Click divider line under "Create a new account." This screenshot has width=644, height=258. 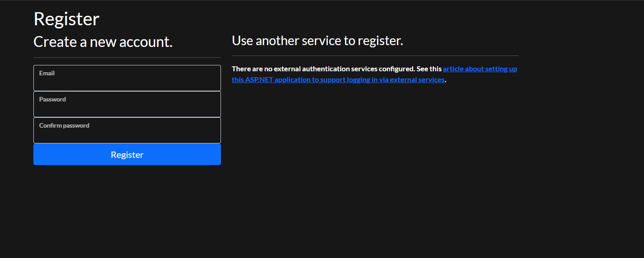click(x=127, y=58)
